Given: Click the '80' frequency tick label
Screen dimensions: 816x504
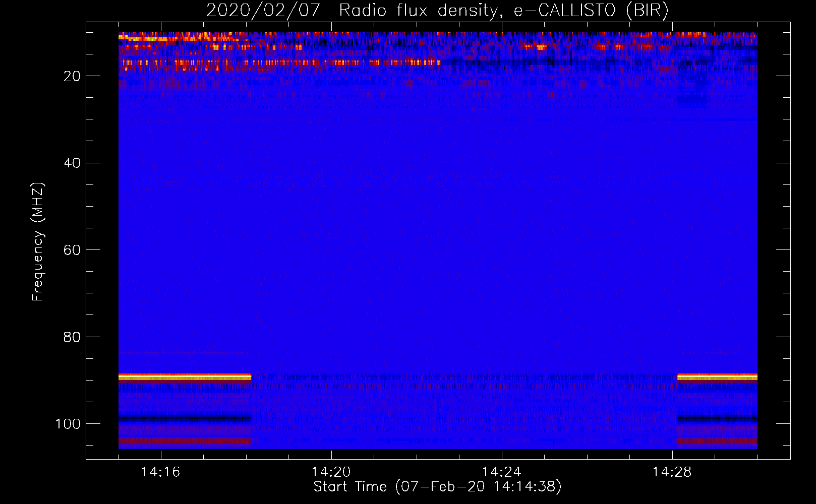Looking at the screenshot, I should tap(72, 337).
